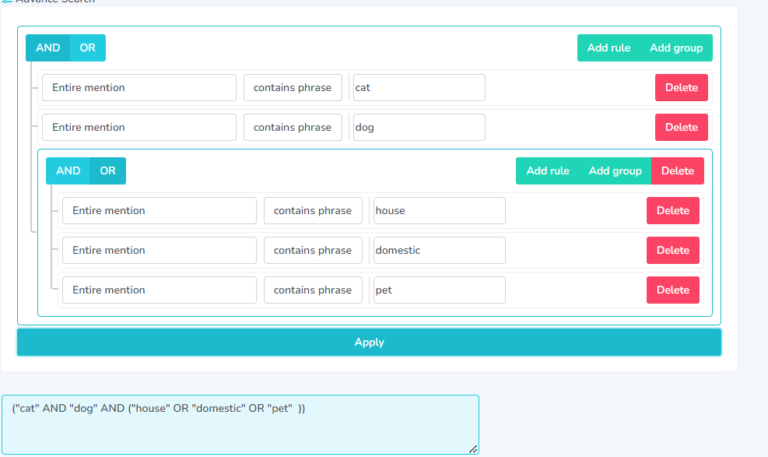Open Entire mention dropdown for domestic rule
The image size is (768, 457).
[x=159, y=250]
